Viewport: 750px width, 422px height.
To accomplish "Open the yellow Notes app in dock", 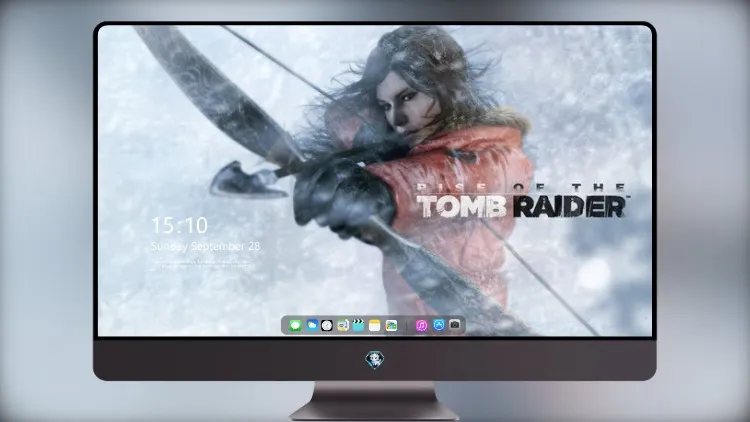I will pos(375,325).
